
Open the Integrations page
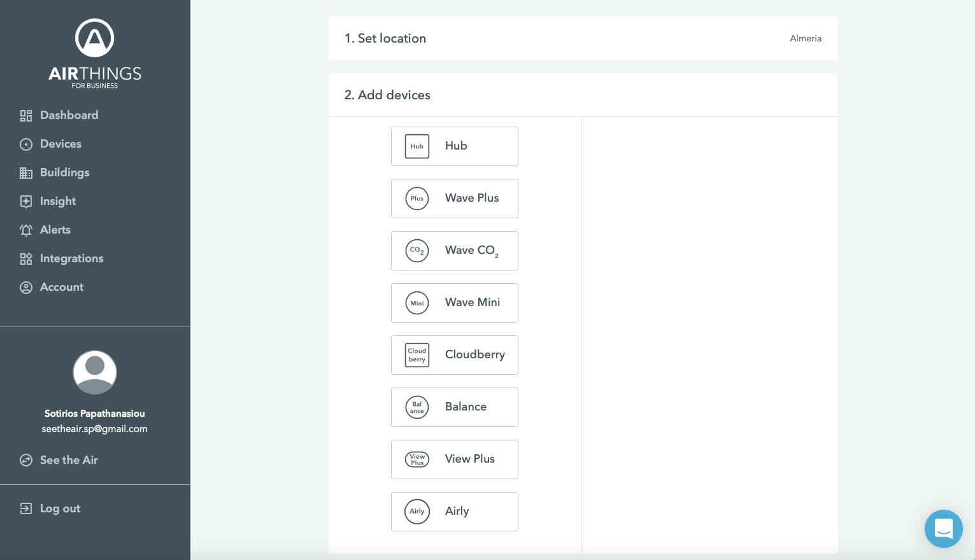71,258
